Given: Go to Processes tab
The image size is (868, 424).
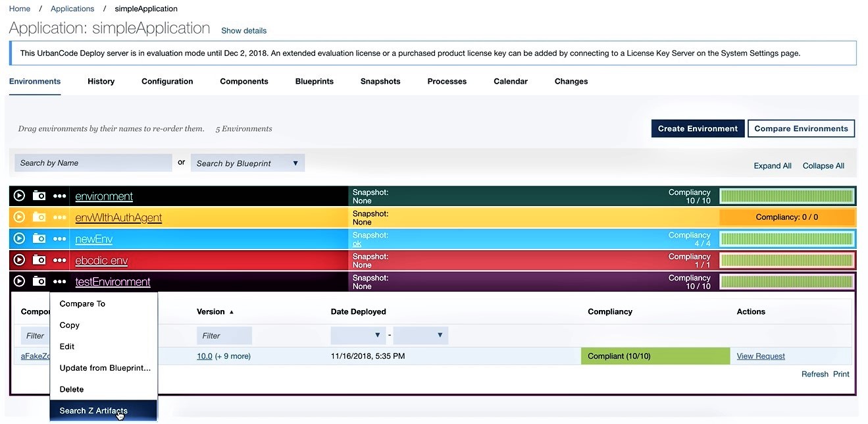Looking at the screenshot, I should coord(447,82).
